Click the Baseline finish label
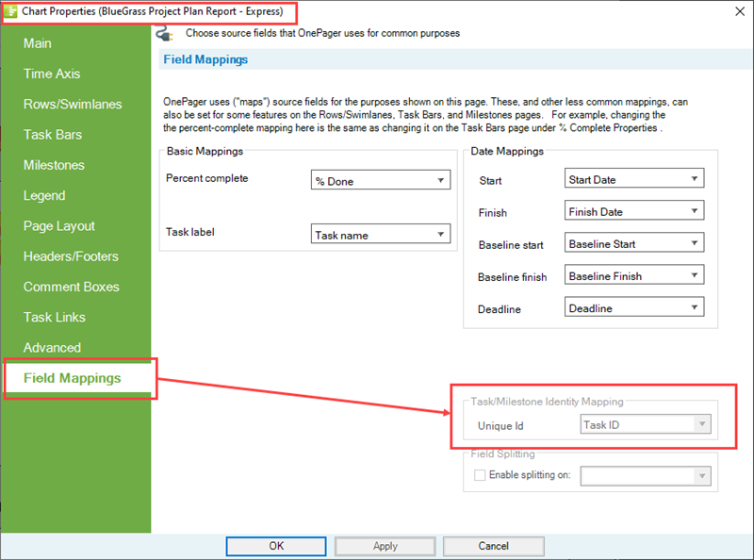754x560 pixels. [512, 277]
